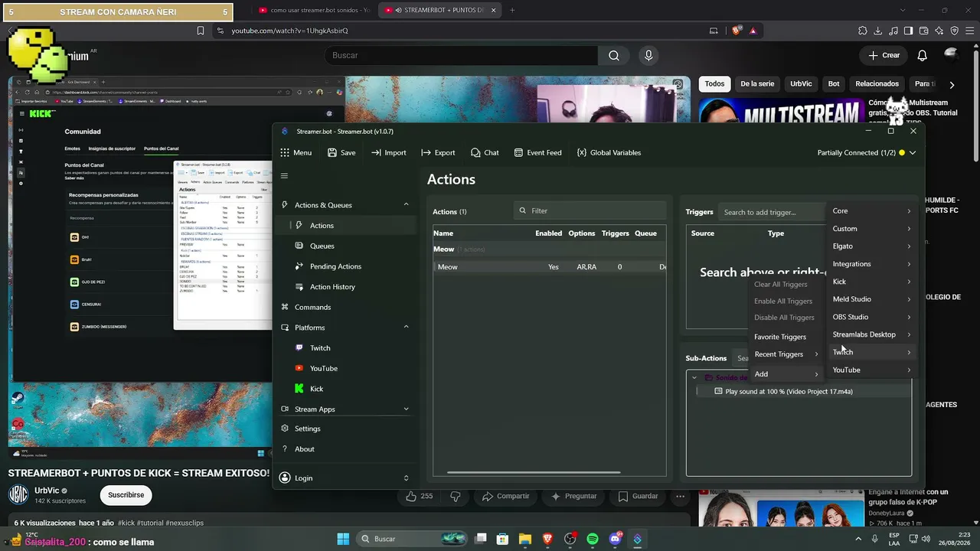The width and height of the screenshot is (980, 551).
Task: Collapse the Sonido sub-action group
Action: [694, 377]
